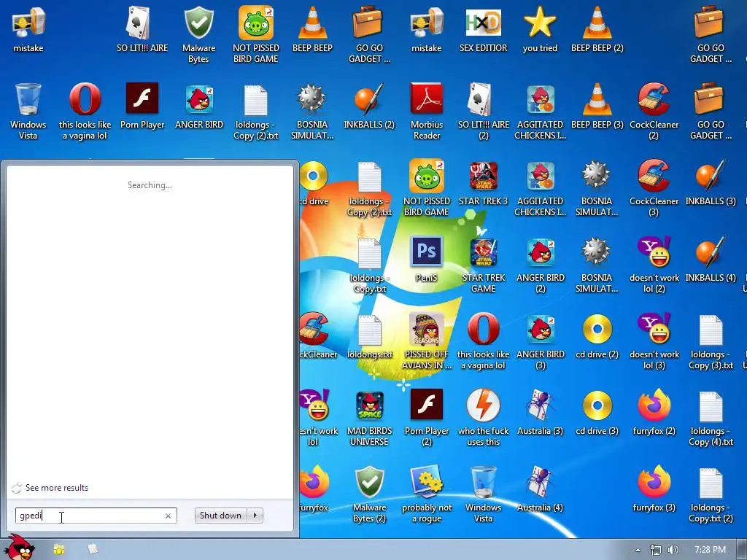The height and width of the screenshot is (560, 747).
Task: Open the yellow folder icon on the taskbar
Action: click(58, 550)
